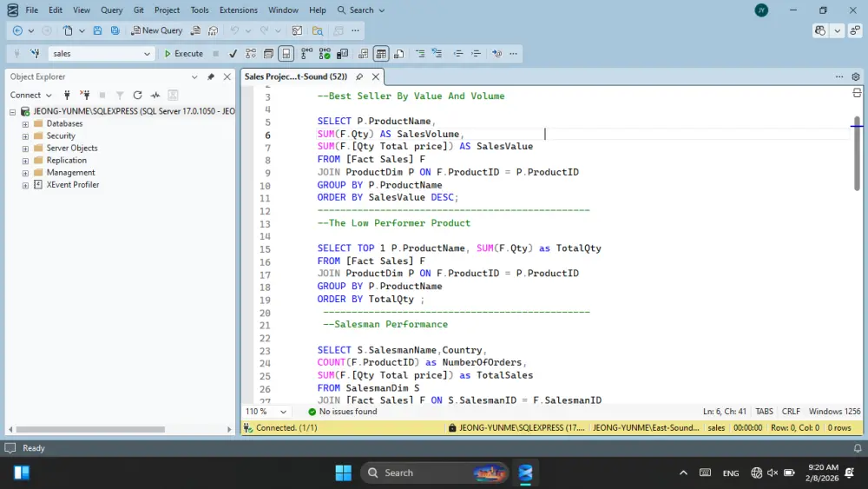Click the Save file icon

tap(97, 31)
